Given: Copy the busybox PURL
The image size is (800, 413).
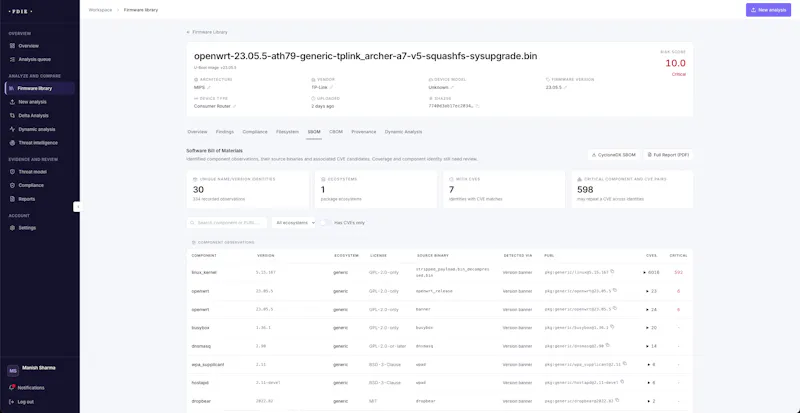Looking at the screenshot, I should pos(612,327).
